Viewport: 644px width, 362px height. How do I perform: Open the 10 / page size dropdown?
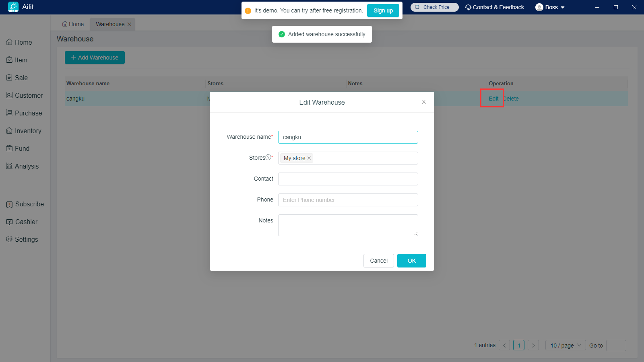tap(565, 345)
